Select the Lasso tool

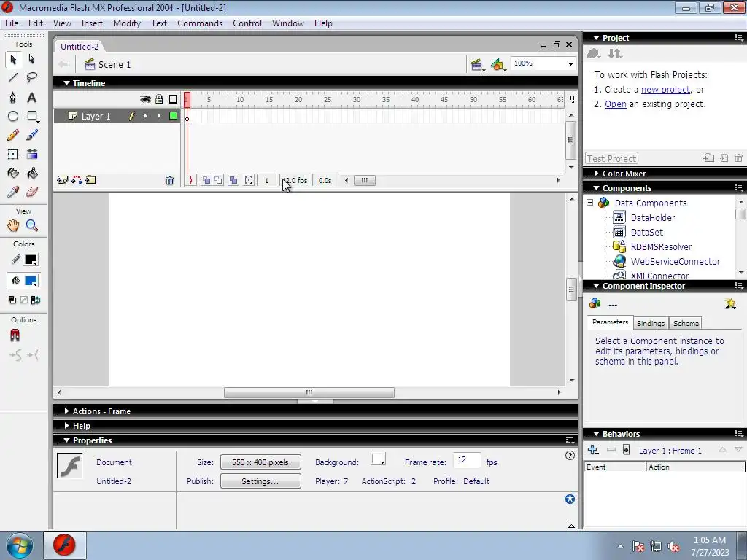[31, 77]
